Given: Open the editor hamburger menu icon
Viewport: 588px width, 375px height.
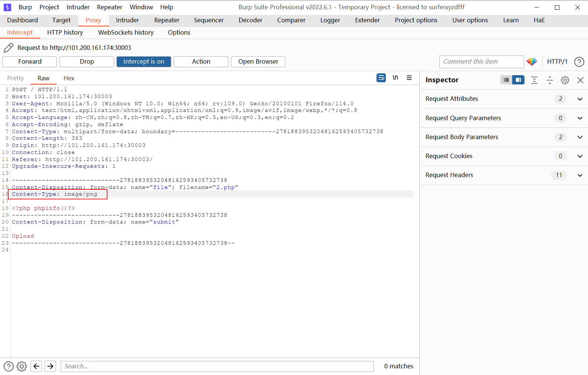Looking at the screenshot, I should click(409, 78).
